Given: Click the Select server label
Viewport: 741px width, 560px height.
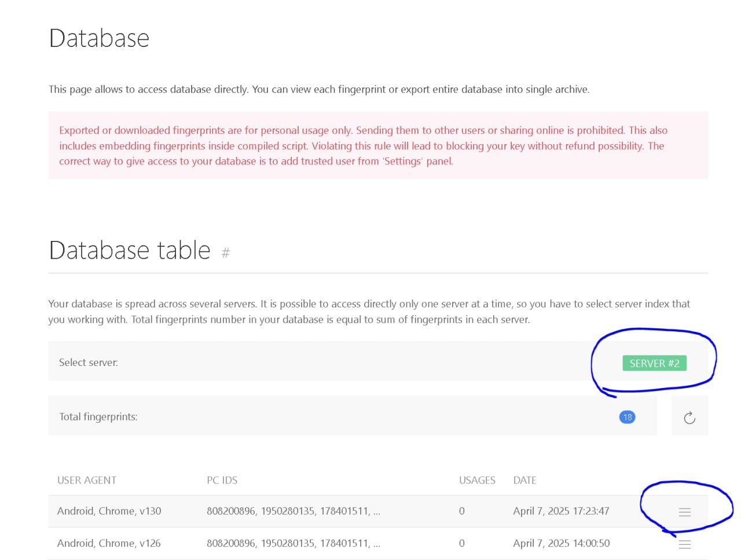Looking at the screenshot, I should 88,363.
